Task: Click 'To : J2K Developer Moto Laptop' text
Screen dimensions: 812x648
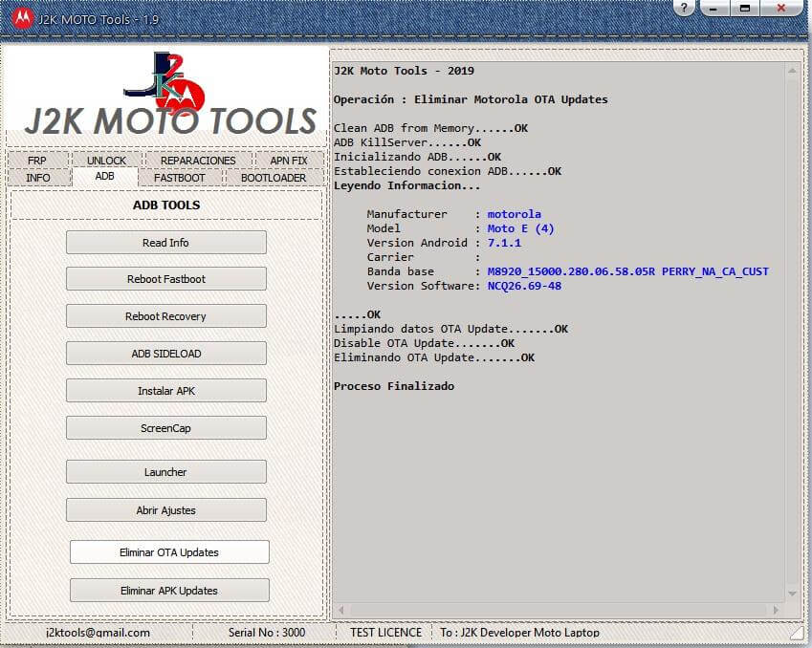Action: (x=519, y=633)
